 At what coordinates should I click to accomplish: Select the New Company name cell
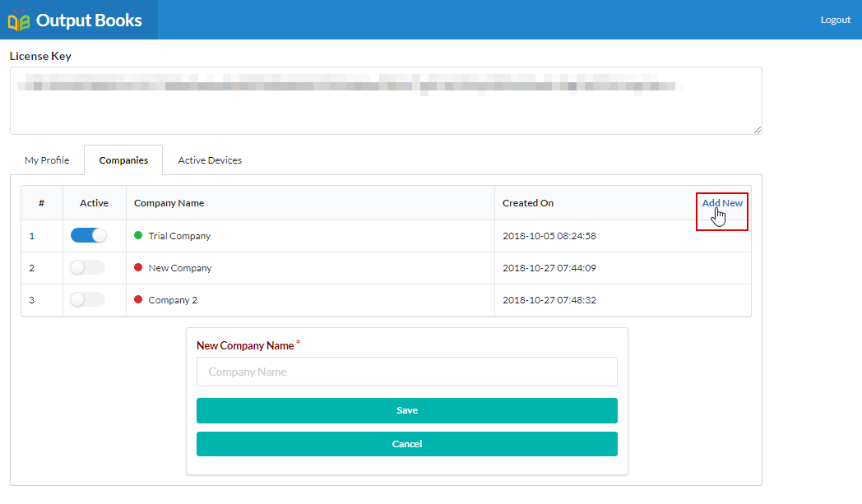(x=311, y=268)
